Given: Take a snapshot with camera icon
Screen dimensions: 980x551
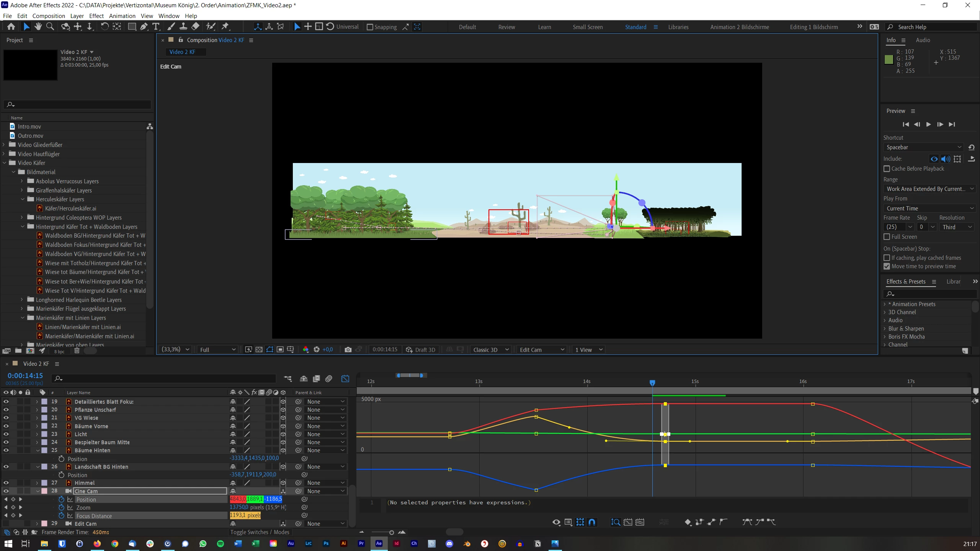Looking at the screenshot, I should coord(348,350).
